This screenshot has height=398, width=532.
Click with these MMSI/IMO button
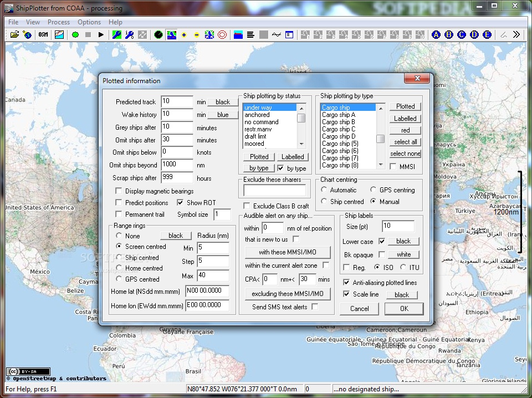point(288,252)
